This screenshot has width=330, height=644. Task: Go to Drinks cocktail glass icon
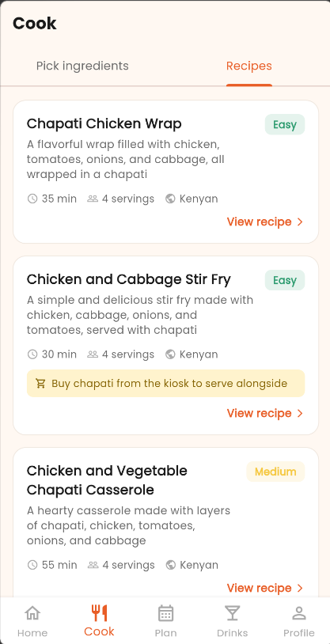232,614
